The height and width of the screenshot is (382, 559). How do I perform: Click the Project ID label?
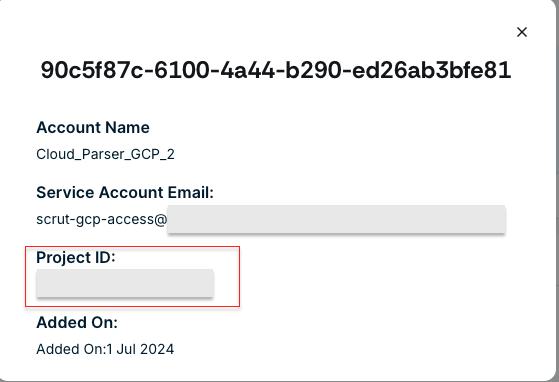pyautogui.click(x=76, y=257)
